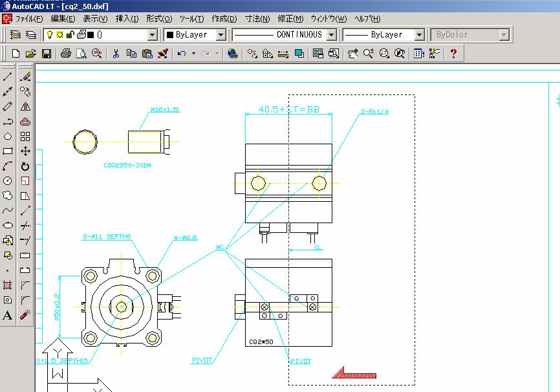Viewport: 560px width, 392px height.
Task: Toggle the layer on/off lightbulb
Action: tap(49, 34)
